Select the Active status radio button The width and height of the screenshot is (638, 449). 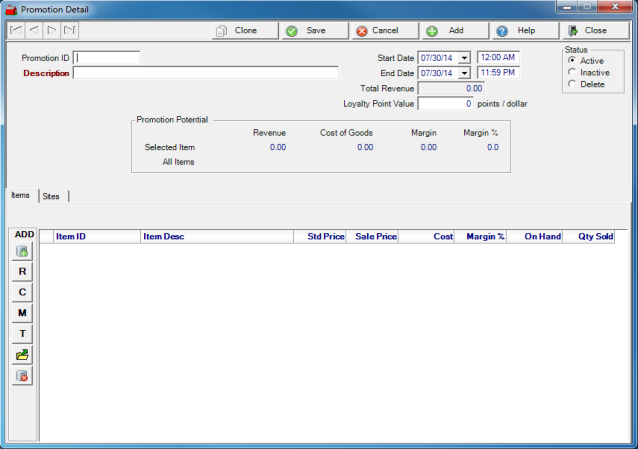(571, 60)
